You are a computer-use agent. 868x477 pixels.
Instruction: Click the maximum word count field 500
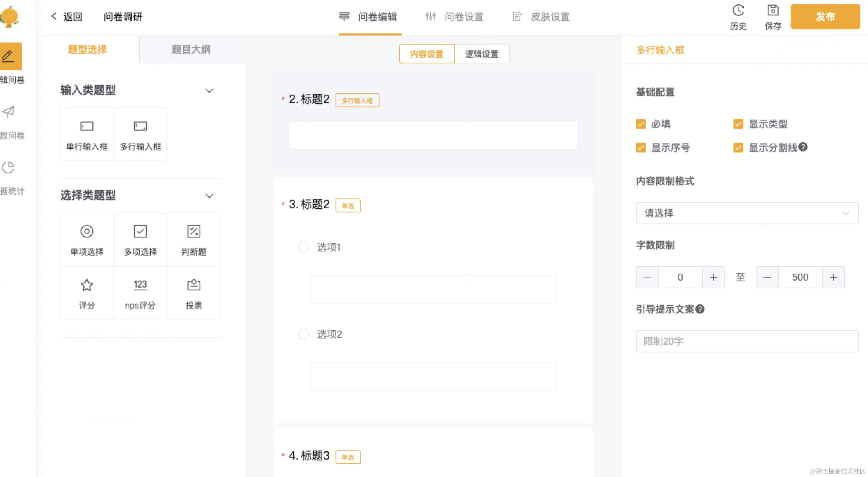(x=800, y=277)
